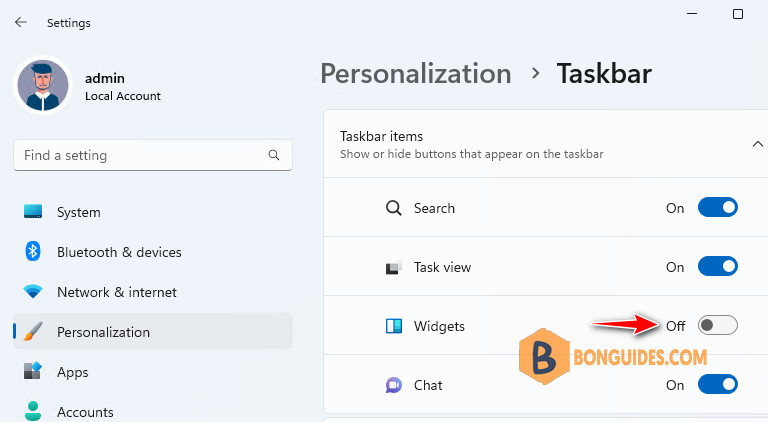768x422 pixels.
Task: Click the Apps icon in sidebar
Action: pyautogui.click(x=33, y=372)
